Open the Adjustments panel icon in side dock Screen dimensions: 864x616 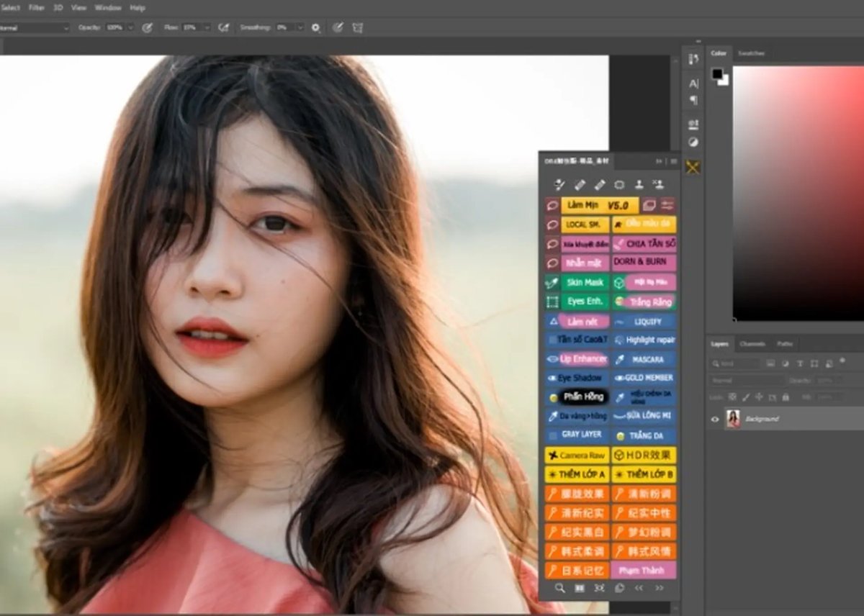tap(693, 142)
